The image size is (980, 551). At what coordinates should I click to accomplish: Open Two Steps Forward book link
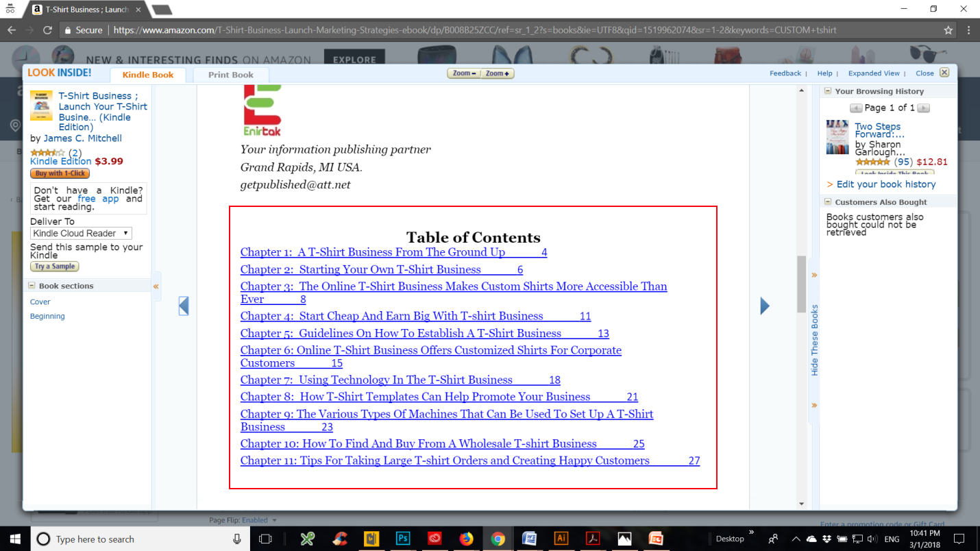878,130
